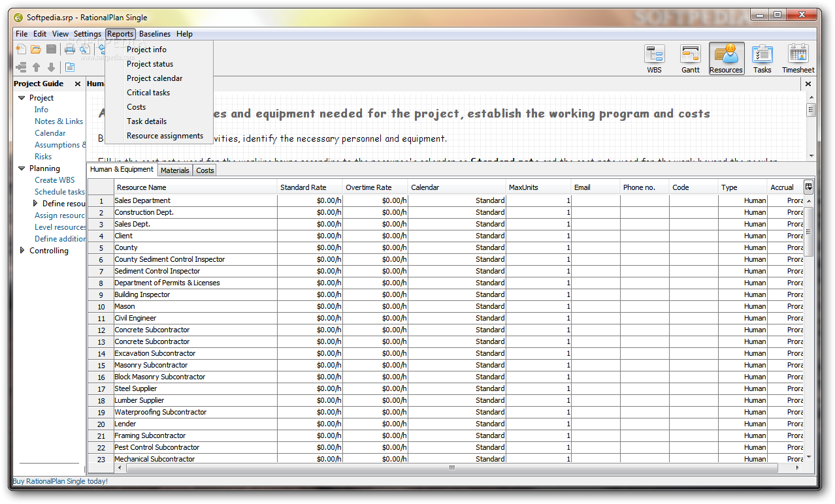Expand the Controlling tree node
The height and width of the screenshot is (504, 835).
coord(22,251)
